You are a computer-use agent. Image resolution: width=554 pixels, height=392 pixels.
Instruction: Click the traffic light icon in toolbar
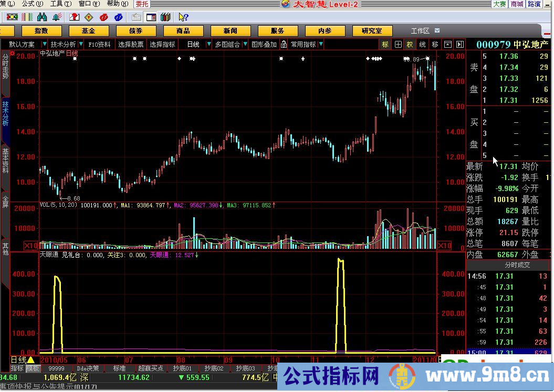[12, 18]
